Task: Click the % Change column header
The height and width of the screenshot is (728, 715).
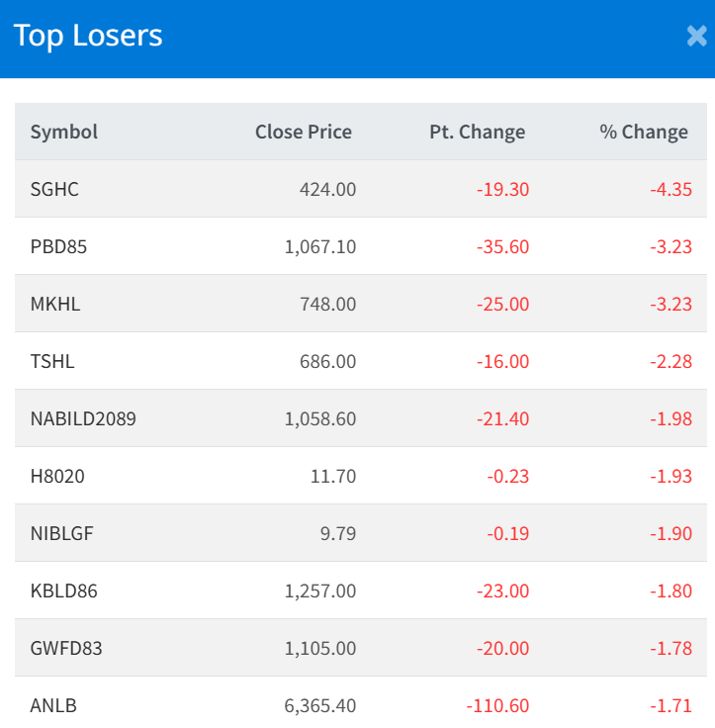Action: click(x=643, y=132)
